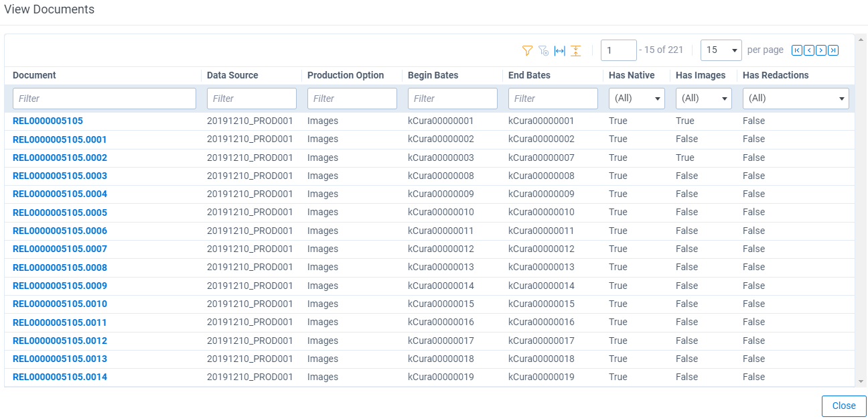Click Has Images True for REL0000005105.0002
The image size is (868, 419).
coord(685,158)
